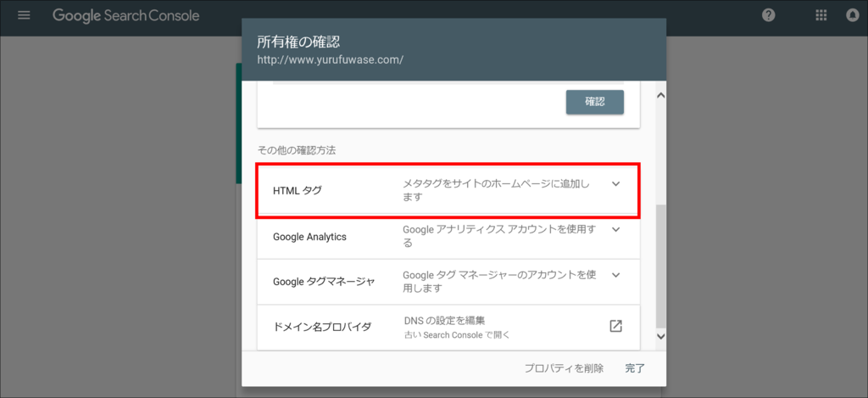Image resolution: width=868 pixels, height=398 pixels.
Task: Click the 確認 verify button
Action: coord(594,102)
